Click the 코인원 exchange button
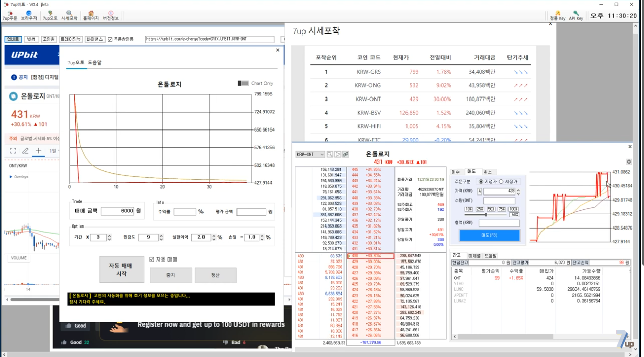This screenshot has height=357, width=644. point(49,39)
